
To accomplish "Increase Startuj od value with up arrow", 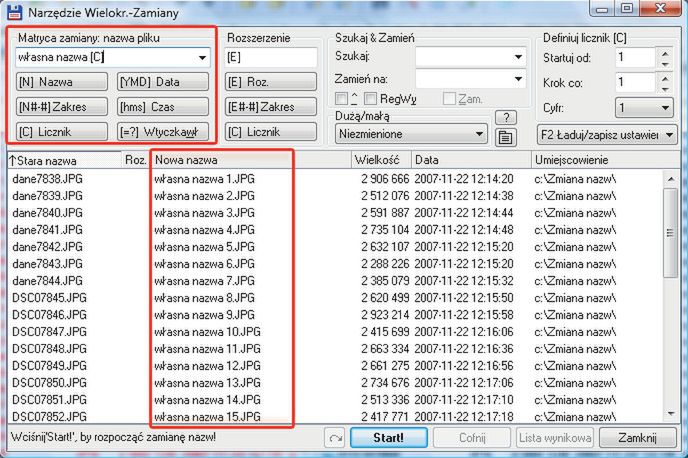I will click(x=665, y=53).
